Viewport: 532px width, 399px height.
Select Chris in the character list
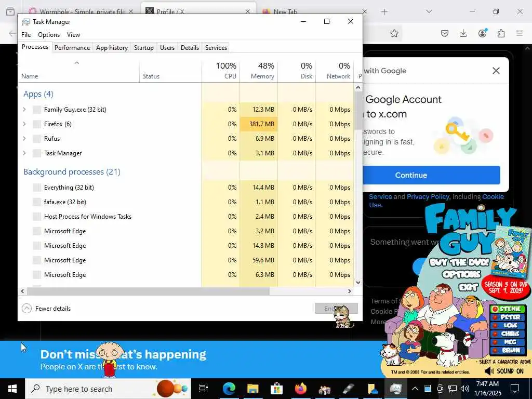point(508,334)
